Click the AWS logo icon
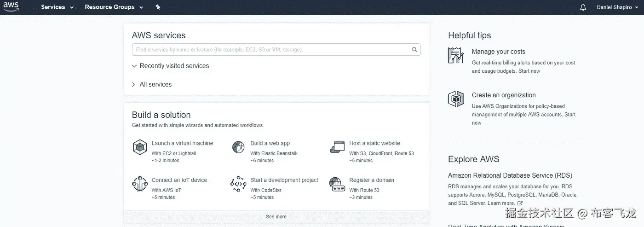The height and width of the screenshot is (227, 644). pyautogui.click(x=11, y=7)
